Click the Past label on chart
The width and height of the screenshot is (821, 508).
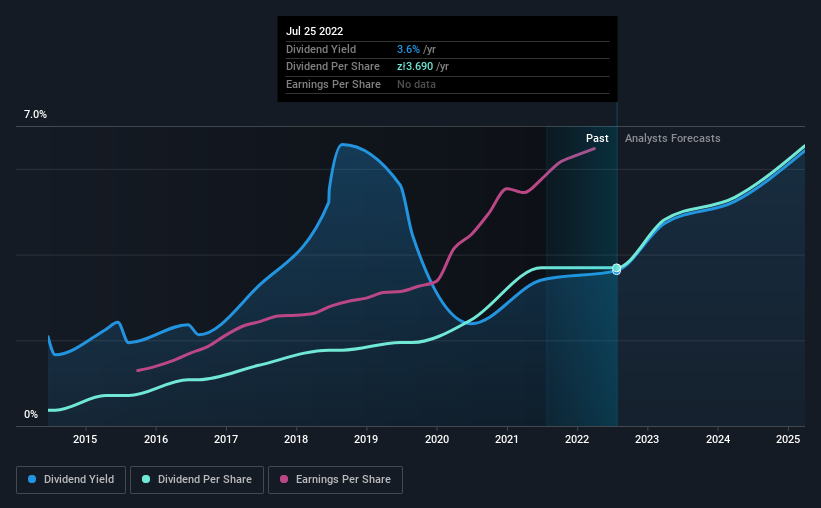click(597, 138)
